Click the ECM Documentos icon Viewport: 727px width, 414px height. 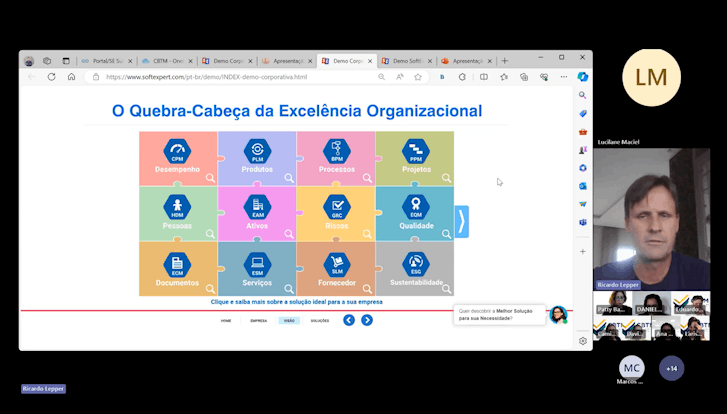[177, 264]
